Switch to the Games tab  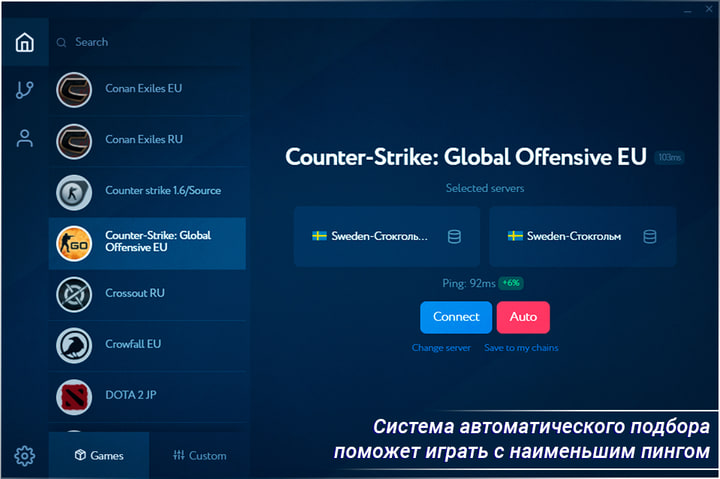click(99, 455)
